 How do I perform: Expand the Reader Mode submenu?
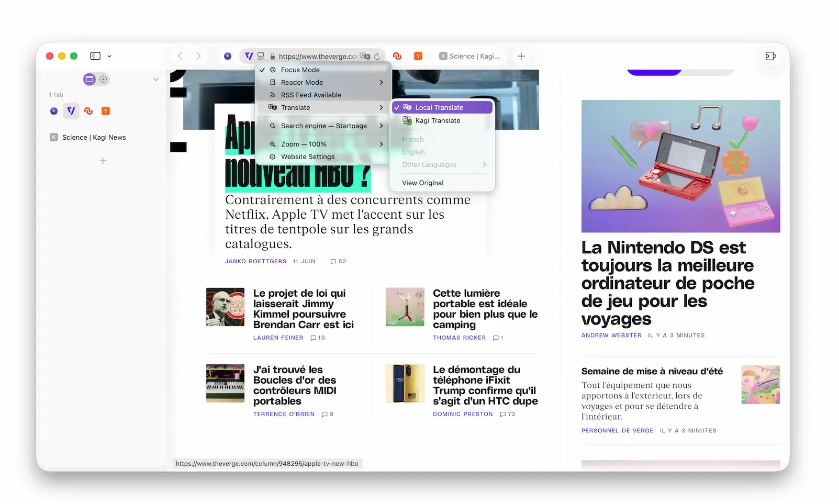coord(323,82)
